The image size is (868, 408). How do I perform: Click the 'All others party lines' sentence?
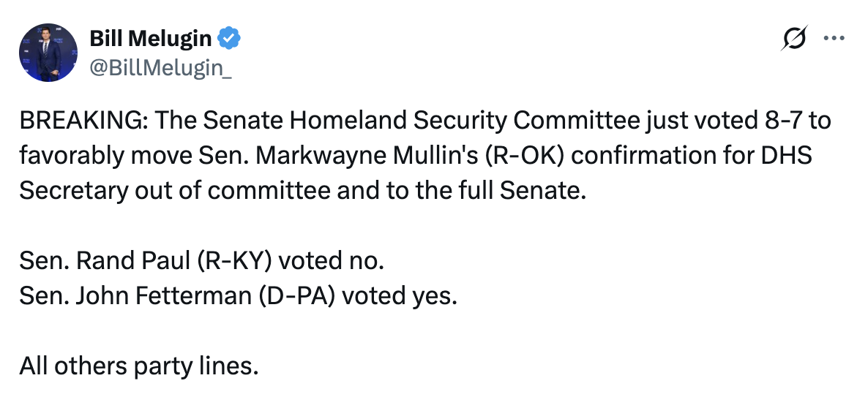point(139,367)
